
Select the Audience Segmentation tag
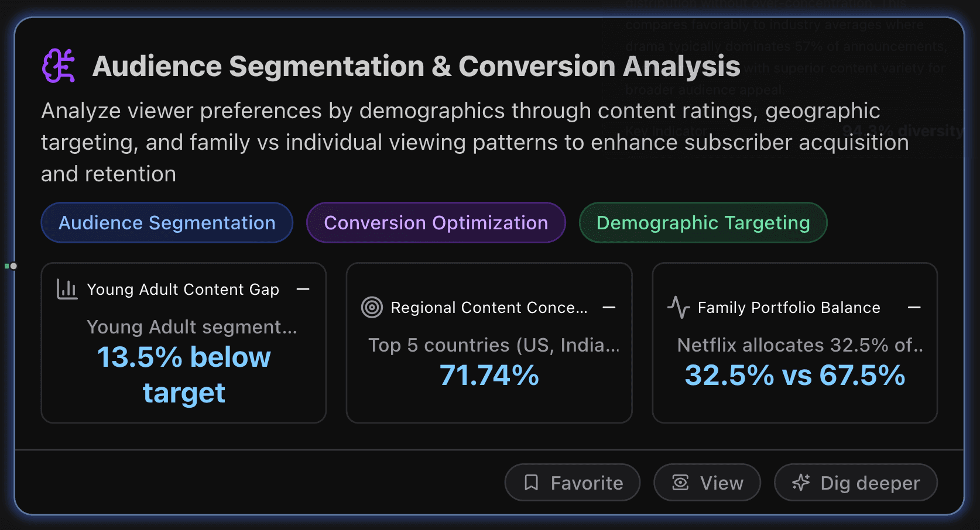click(x=166, y=222)
